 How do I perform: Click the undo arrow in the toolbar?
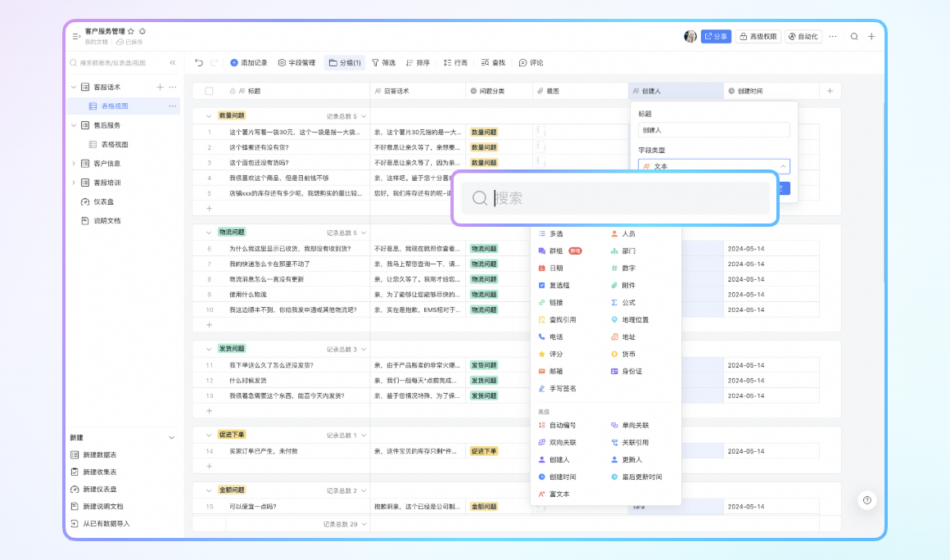point(199,62)
